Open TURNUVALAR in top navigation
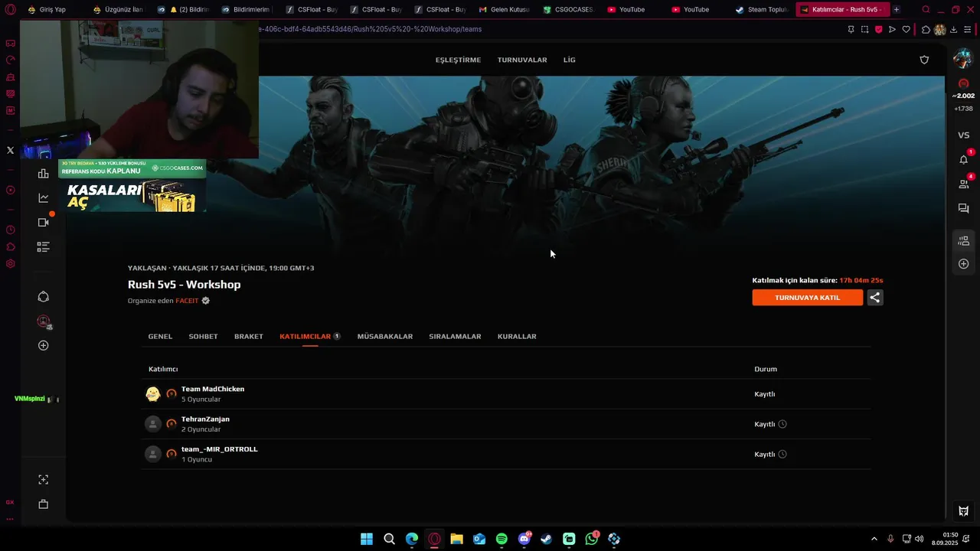This screenshot has height=551, width=980. tap(522, 60)
